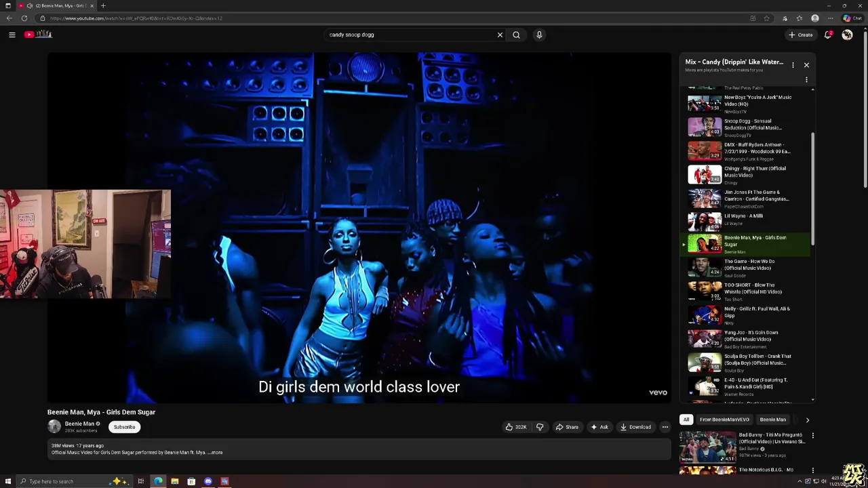868x488 pixels.
Task: Open more actions ellipsis beside Download
Action: 665,427
